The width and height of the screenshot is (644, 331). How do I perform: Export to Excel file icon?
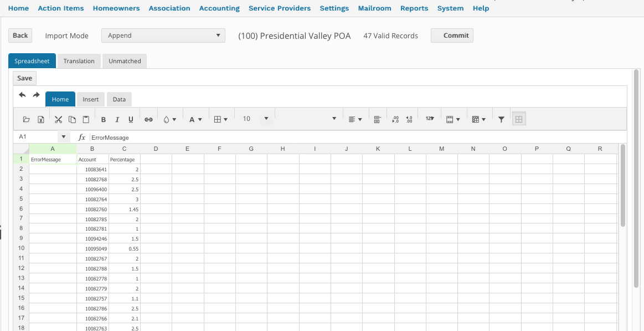pos(41,119)
